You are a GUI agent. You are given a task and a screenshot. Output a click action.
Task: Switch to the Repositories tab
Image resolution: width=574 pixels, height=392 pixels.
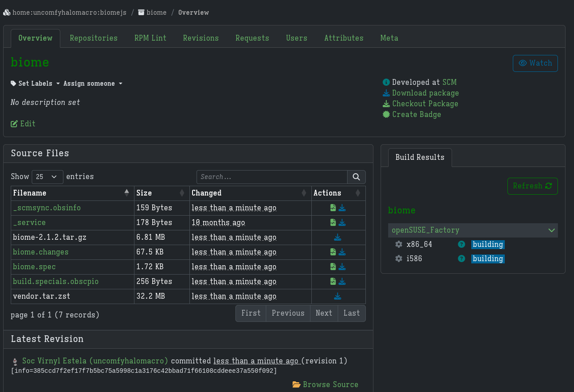tap(93, 38)
